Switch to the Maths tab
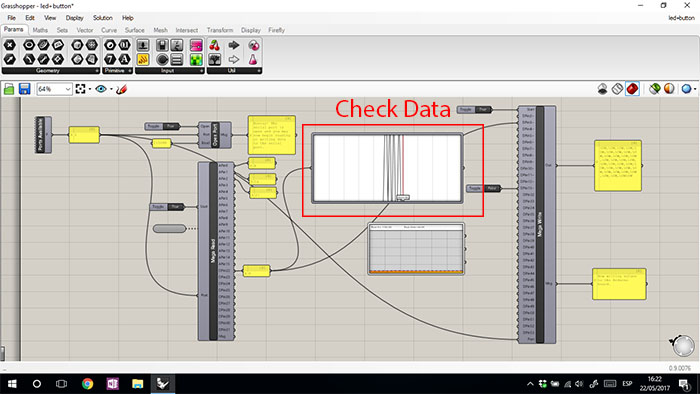 (40, 30)
